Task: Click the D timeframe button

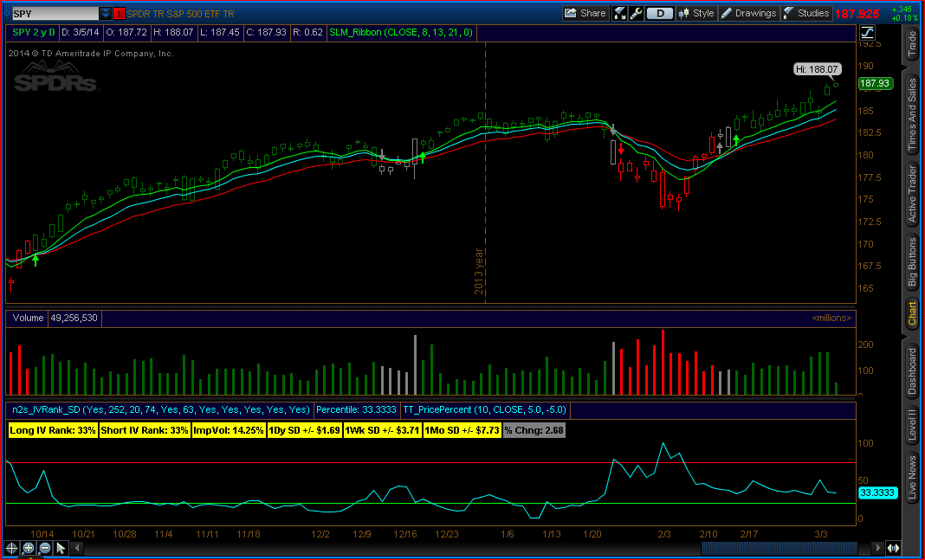Action: (x=661, y=13)
